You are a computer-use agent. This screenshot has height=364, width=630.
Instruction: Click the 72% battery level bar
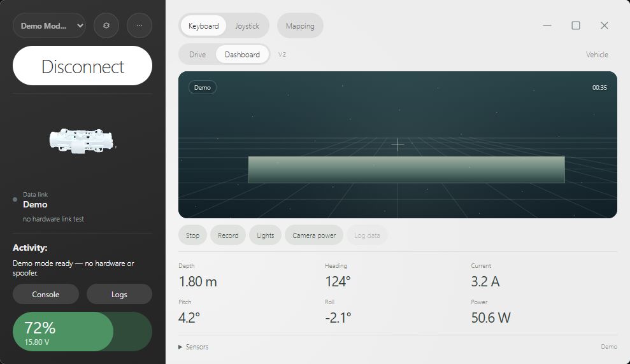click(x=82, y=332)
